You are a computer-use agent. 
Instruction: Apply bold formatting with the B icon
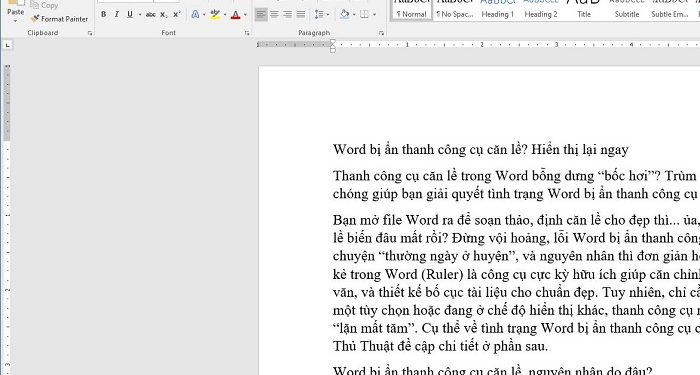point(104,14)
